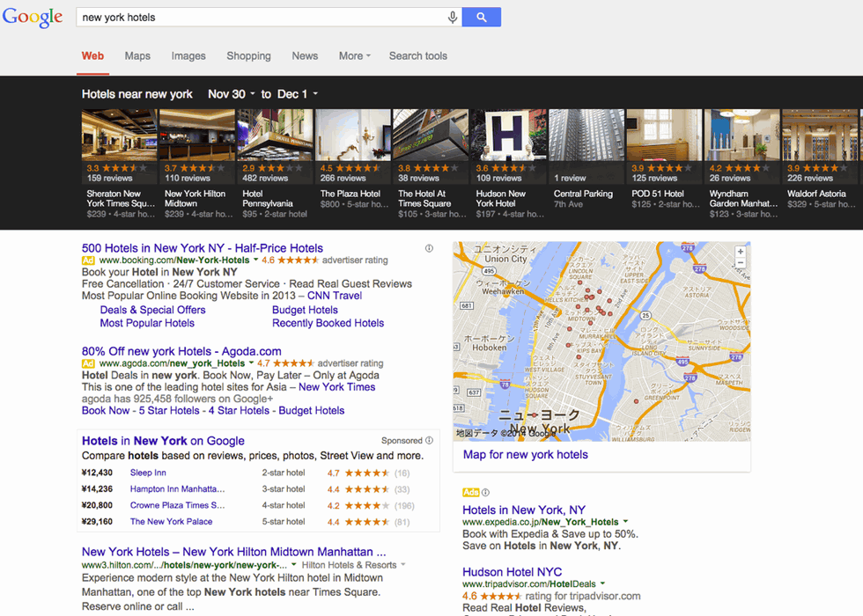863x616 pixels.
Task: Select the ¥29,160 price text
Action: point(97,521)
